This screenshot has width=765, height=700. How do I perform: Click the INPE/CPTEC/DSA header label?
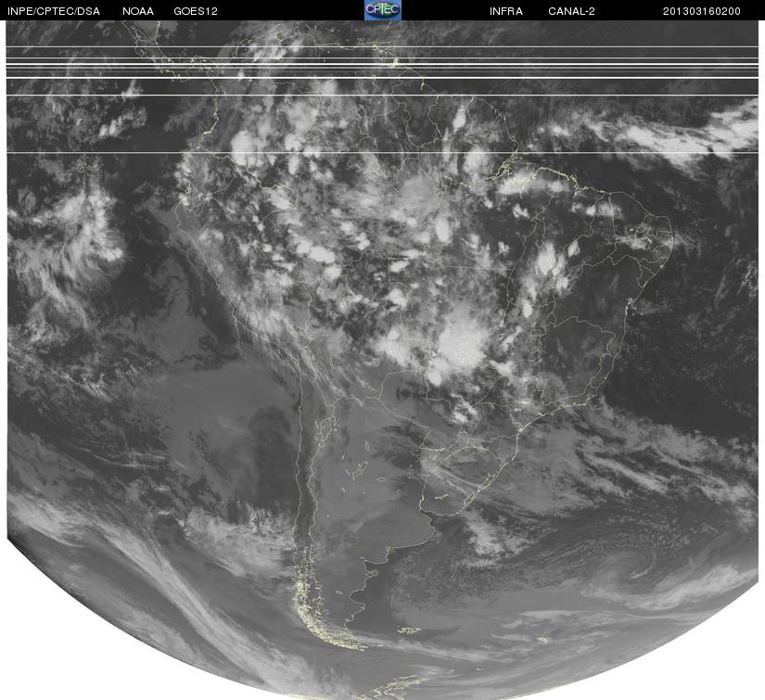pos(54,11)
